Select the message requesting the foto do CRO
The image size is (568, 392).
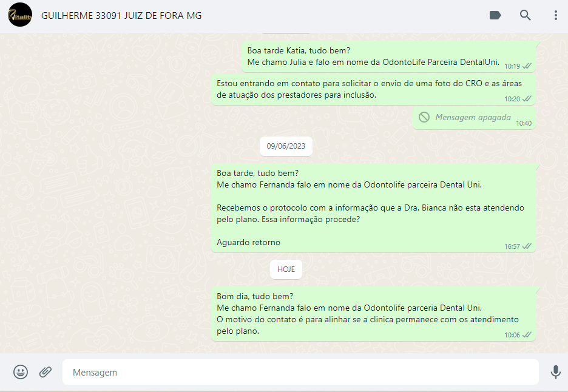point(373,89)
